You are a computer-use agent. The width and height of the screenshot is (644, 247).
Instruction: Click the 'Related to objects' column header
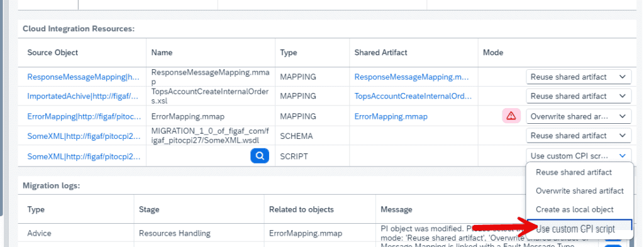tap(301, 209)
